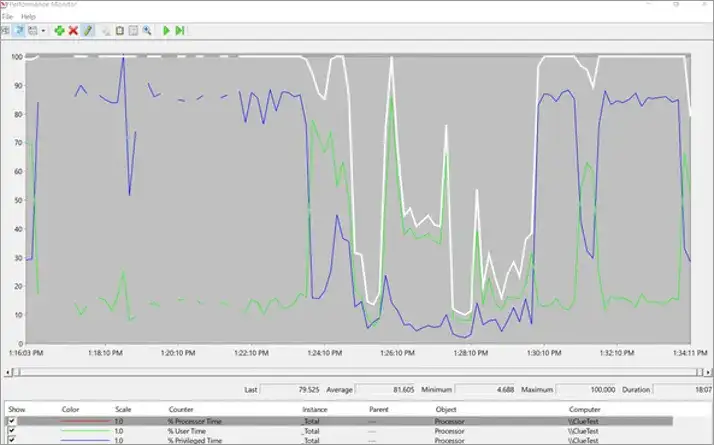
Task: Click the View Current Activity icon
Action: [6, 31]
